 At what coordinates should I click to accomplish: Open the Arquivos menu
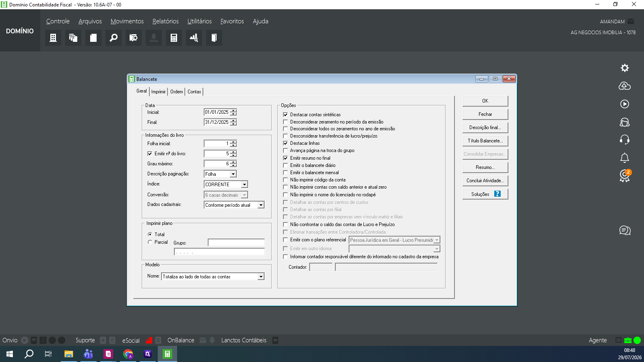point(90,21)
